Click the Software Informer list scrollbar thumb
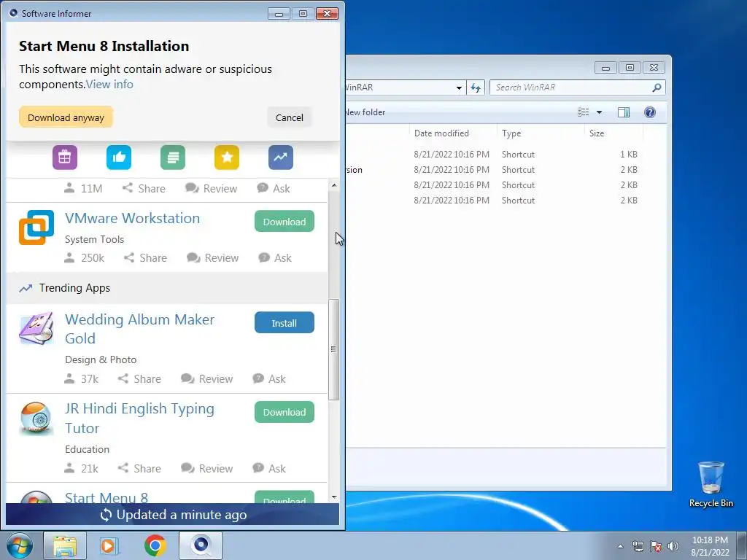The width and height of the screenshot is (747, 560). (334, 349)
